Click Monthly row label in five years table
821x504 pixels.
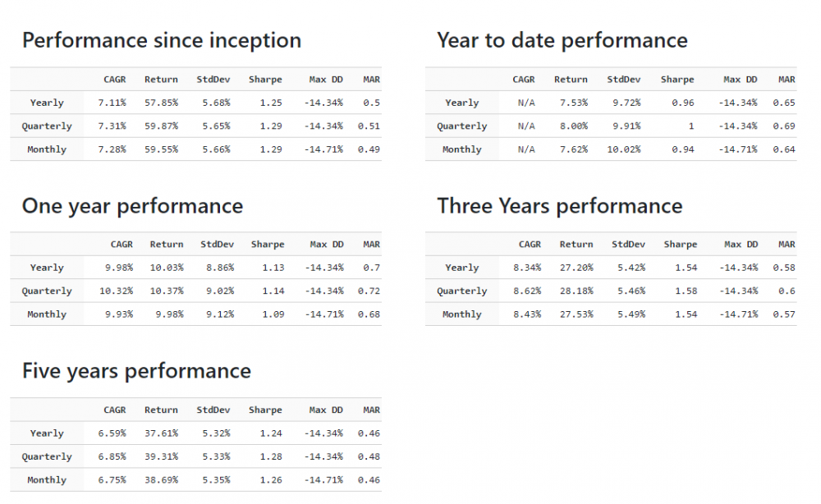[x=47, y=480]
